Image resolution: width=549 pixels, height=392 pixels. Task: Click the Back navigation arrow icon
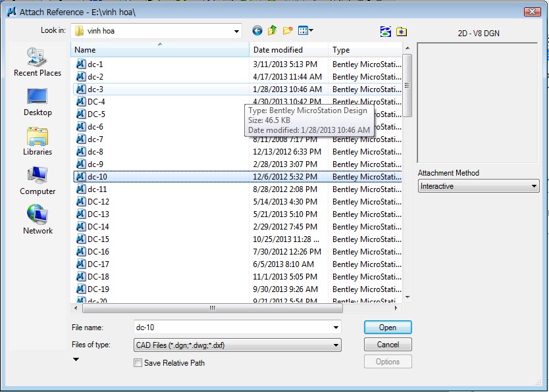click(257, 31)
